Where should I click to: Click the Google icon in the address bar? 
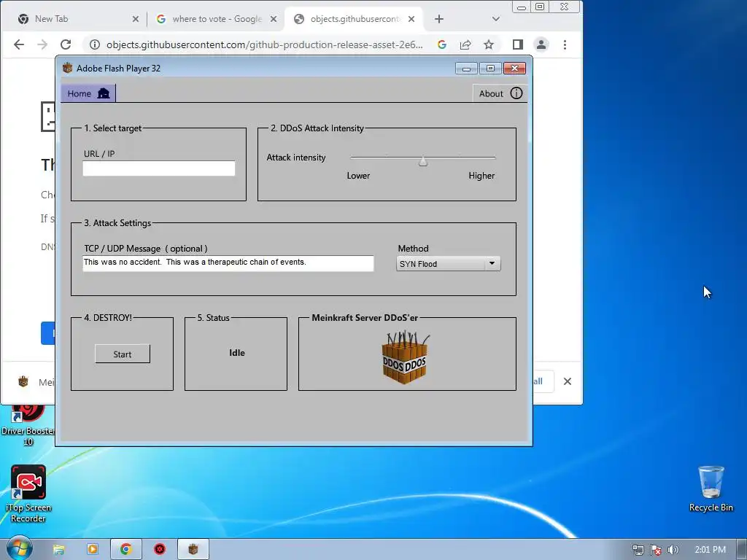[x=442, y=44]
